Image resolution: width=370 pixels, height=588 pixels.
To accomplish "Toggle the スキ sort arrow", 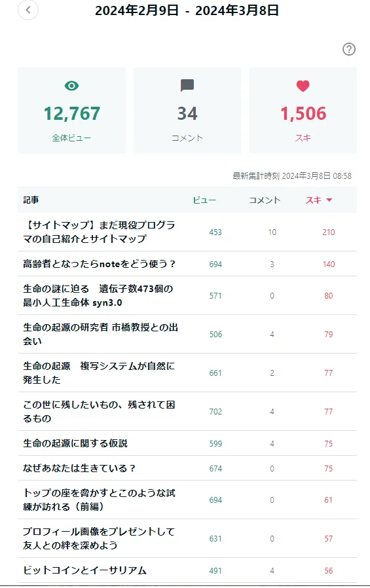I will 329,200.
